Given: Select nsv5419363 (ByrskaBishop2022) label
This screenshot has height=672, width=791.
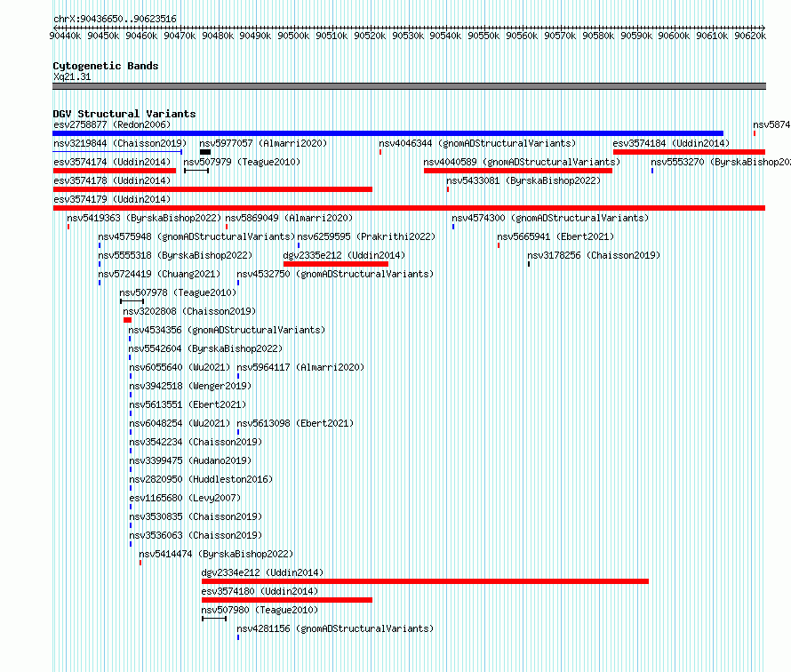Looking at the screenshot, I should (144, 218).
